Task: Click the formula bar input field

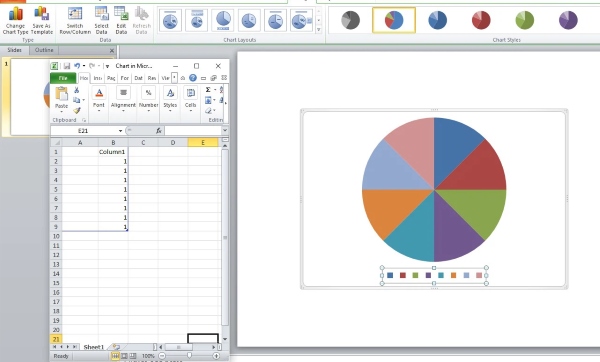Action: click(x=193, y=131)
